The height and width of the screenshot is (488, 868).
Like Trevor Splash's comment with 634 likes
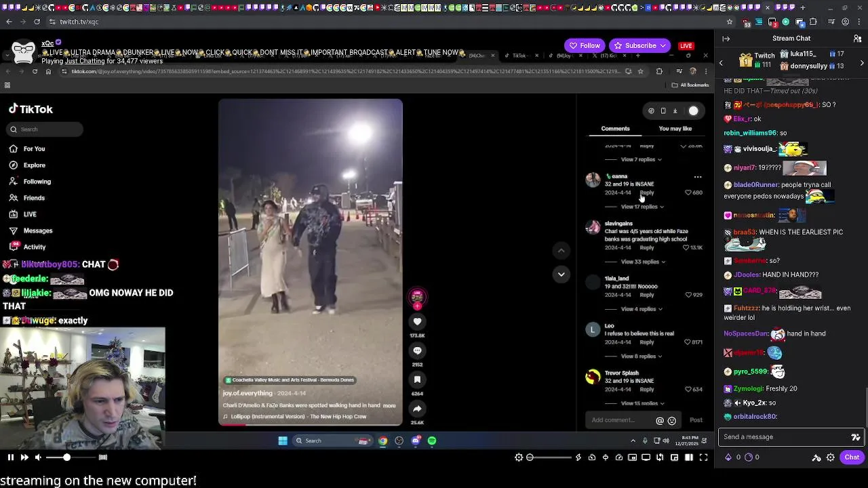click(688, 390)
